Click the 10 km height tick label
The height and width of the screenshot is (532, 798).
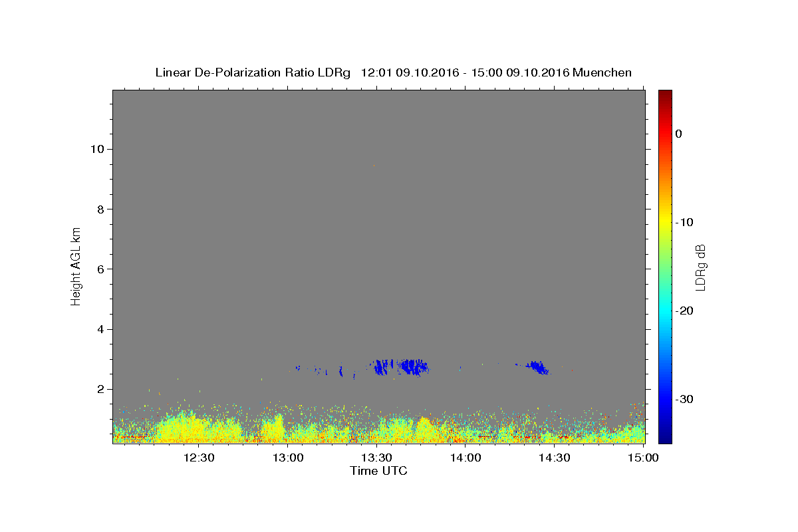(97, 149)
